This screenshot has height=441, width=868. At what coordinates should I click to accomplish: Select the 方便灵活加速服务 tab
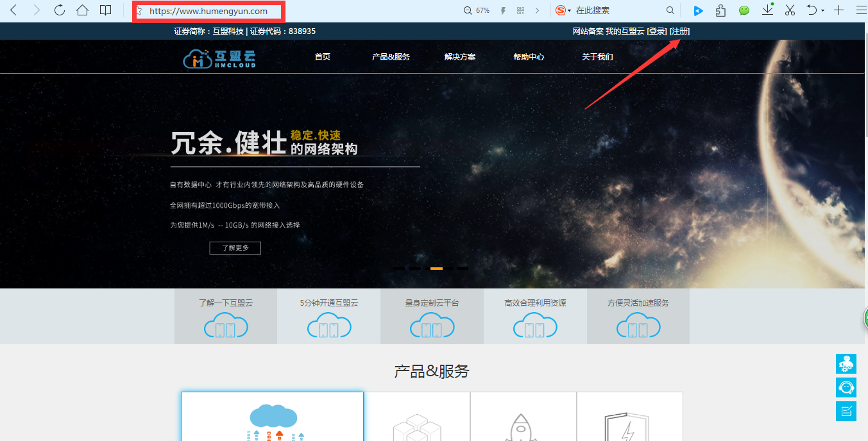(638, 316)
